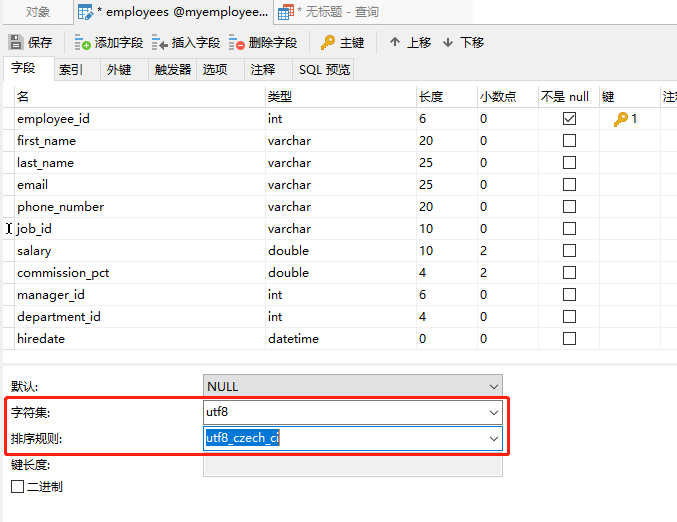677x522 pixels.
Task: Select the salary field name cell
Action: point(34,251)
